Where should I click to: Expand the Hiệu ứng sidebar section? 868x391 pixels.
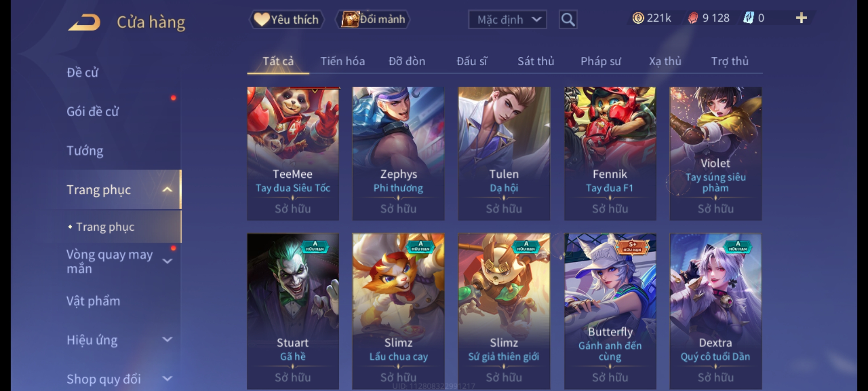click(167, 340)
